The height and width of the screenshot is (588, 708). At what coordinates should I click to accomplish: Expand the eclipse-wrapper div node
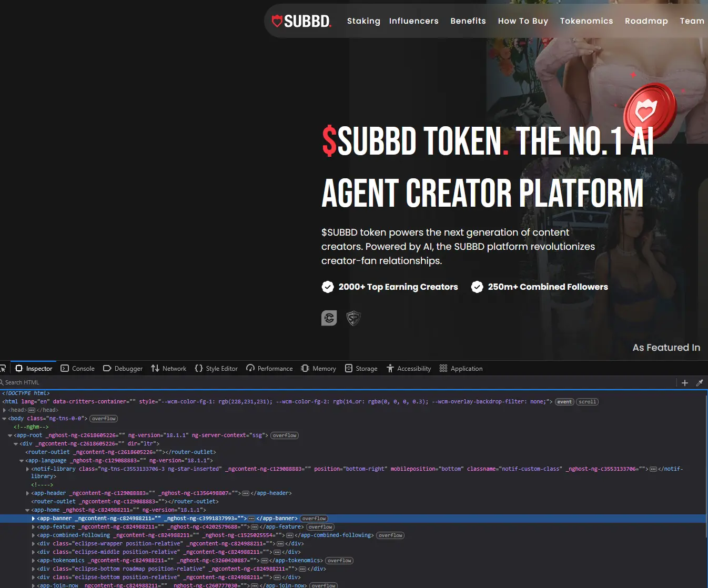coord(33,544)
